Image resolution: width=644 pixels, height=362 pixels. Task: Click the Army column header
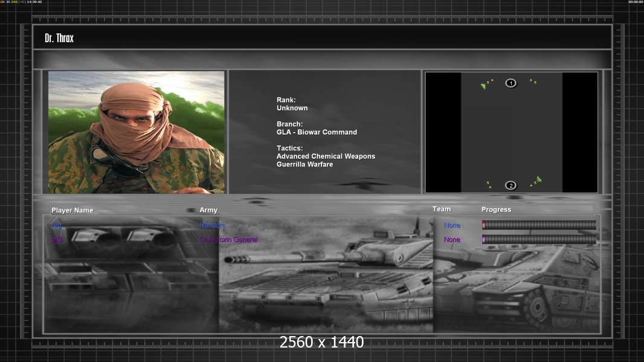click(x=208, y=210)
